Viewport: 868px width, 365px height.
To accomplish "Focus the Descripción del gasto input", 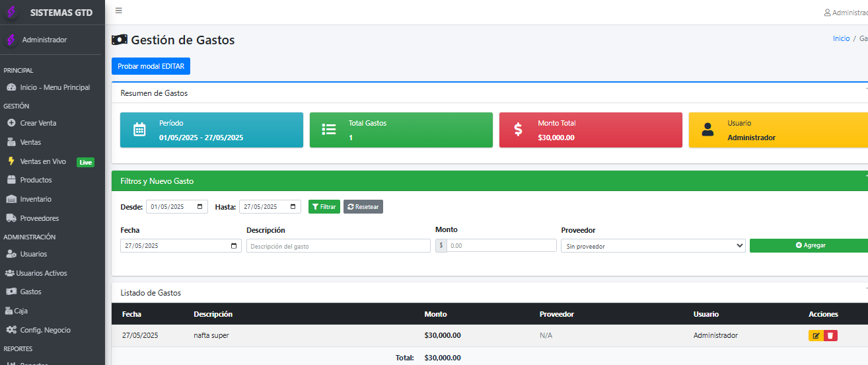I will coord(338,246).
